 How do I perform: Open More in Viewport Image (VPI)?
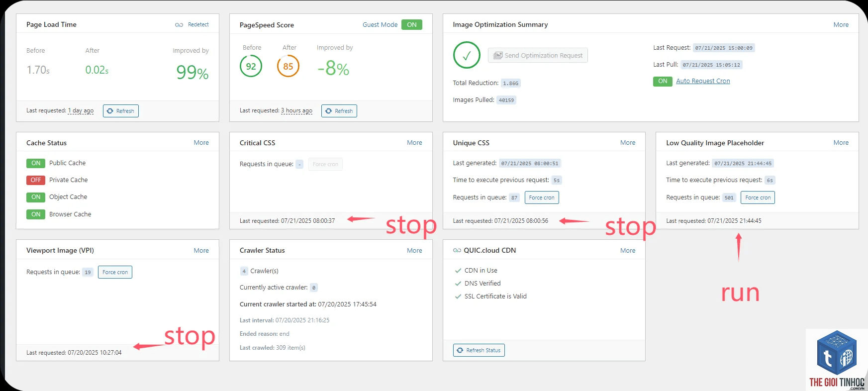point(201,251)
